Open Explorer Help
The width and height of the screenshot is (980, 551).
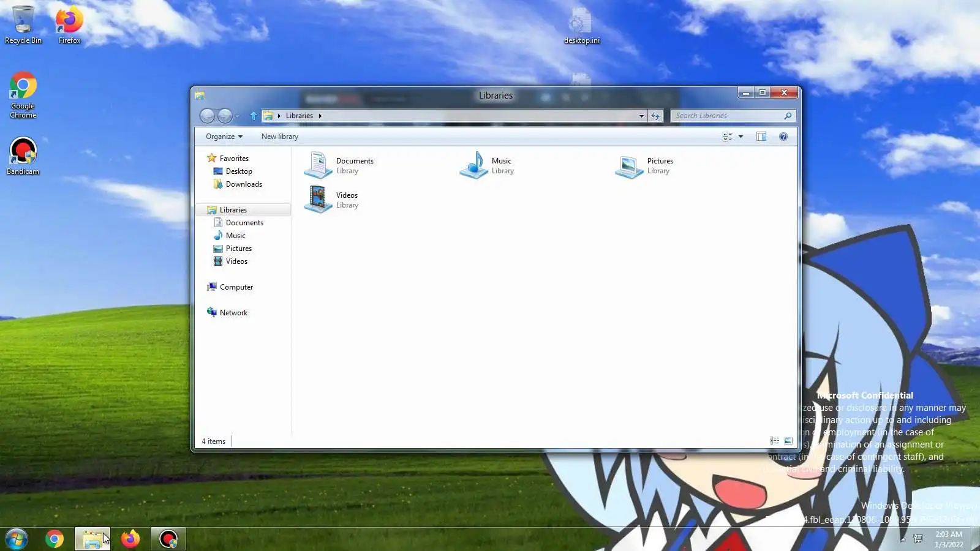pos(783,137)
